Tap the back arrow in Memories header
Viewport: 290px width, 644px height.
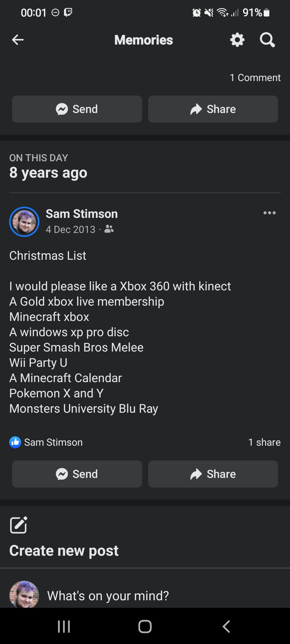(18, 40)
